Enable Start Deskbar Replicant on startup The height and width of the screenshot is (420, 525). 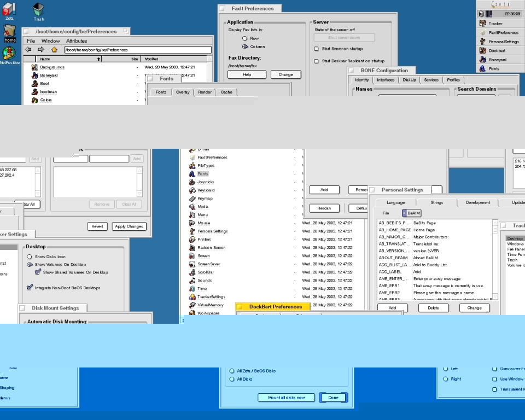coord(316,61)
